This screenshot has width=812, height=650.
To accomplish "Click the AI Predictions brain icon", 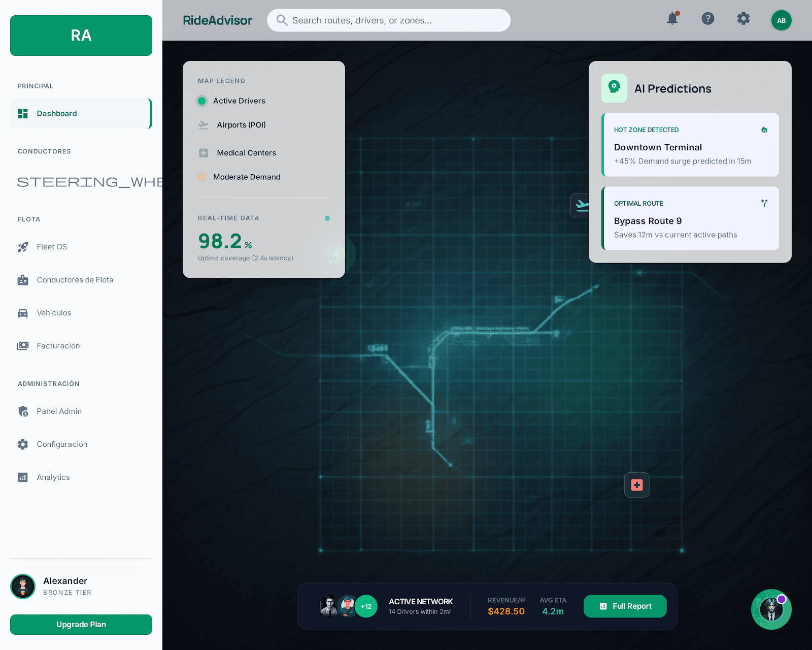I will [x=614, y=88].
